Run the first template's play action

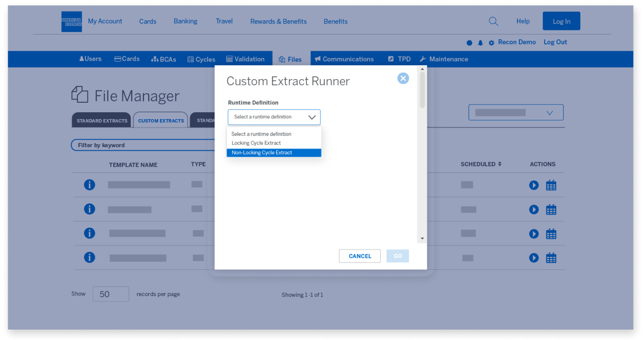click(533, 185)
